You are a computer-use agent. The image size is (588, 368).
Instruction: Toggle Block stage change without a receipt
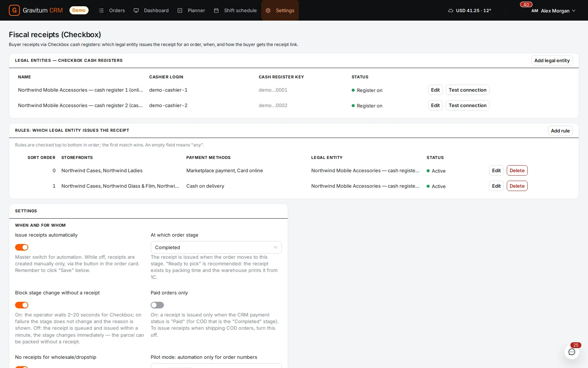click(x=22, y=305)
